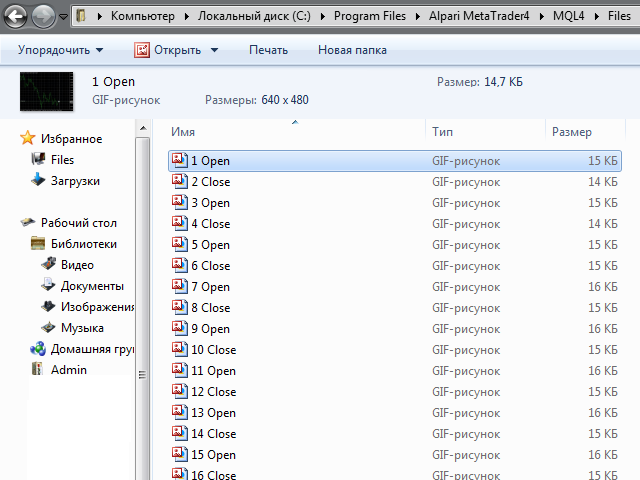
Task: Click the GIF icon of 8 Close
Action: coord(180,307)
